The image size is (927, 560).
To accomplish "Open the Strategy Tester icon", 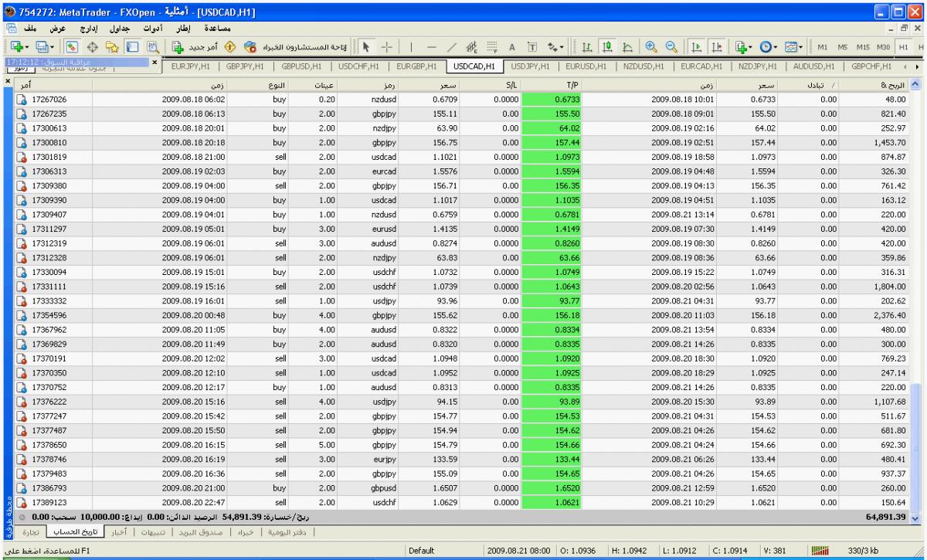I will (x=154, y=47).
